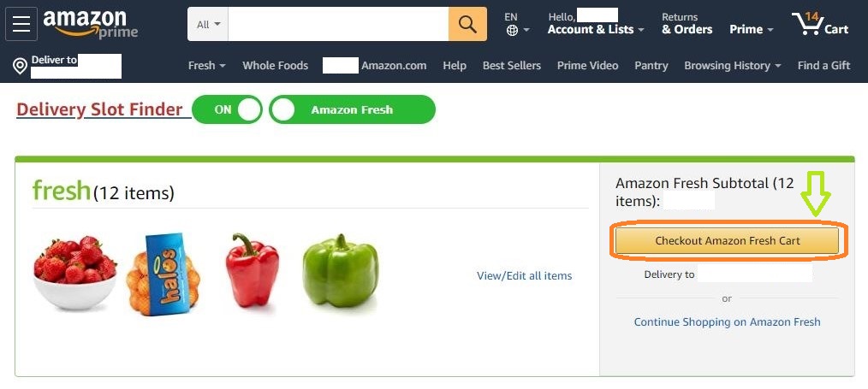The image size is (868, 389).
Task: Open the shopping cart icon
Action: [820, 24]
